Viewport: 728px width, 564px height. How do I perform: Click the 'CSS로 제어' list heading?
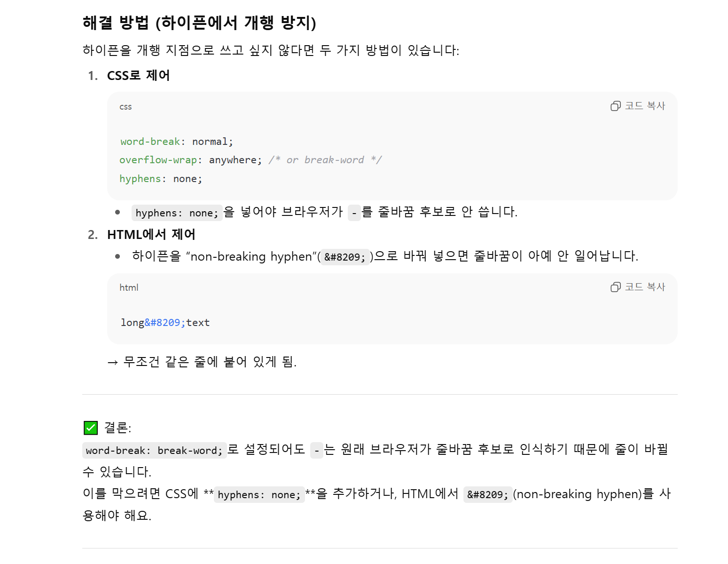138,75
